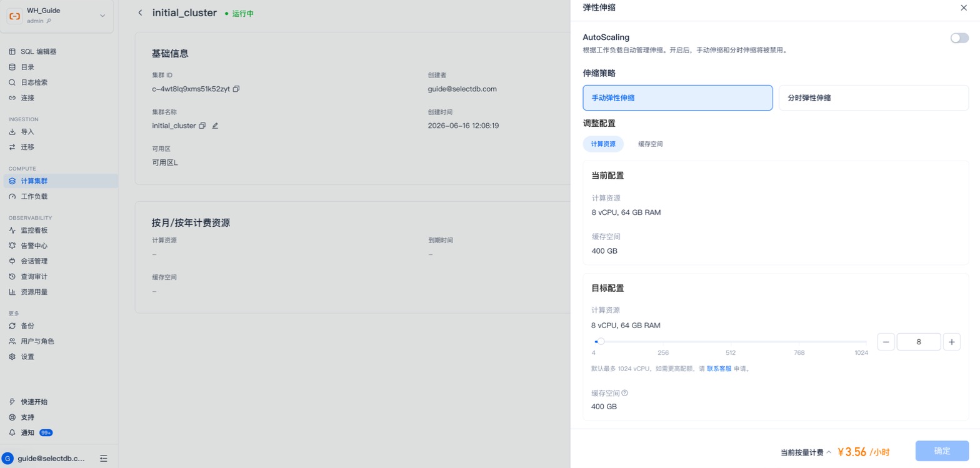Click the 运行中 status label
Screen dimensions: 980x468
pyautogui.click(x=242, y=13)
